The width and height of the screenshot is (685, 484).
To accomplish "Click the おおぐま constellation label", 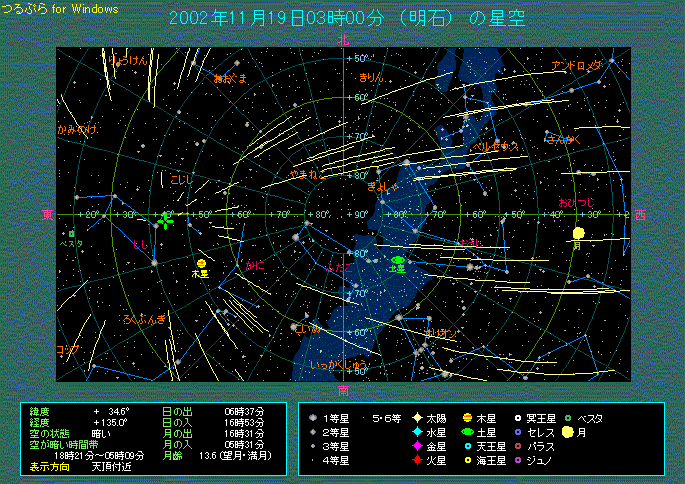I will tap(230, 77).
